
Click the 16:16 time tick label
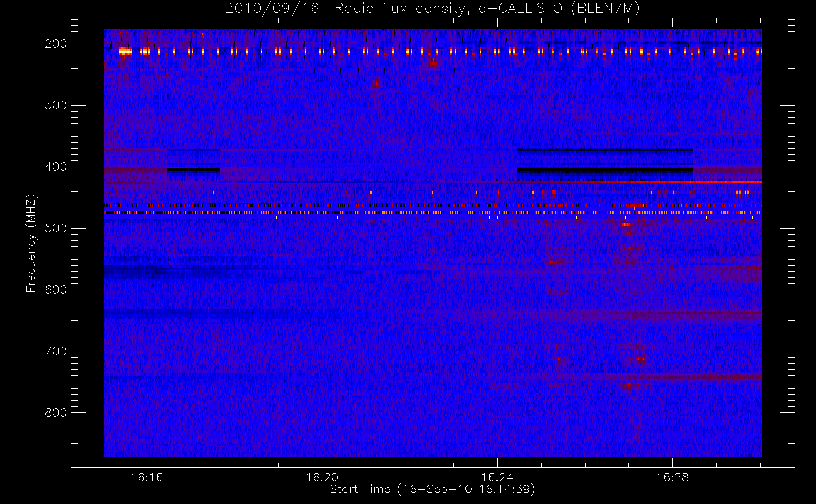[x=147, y=477]
